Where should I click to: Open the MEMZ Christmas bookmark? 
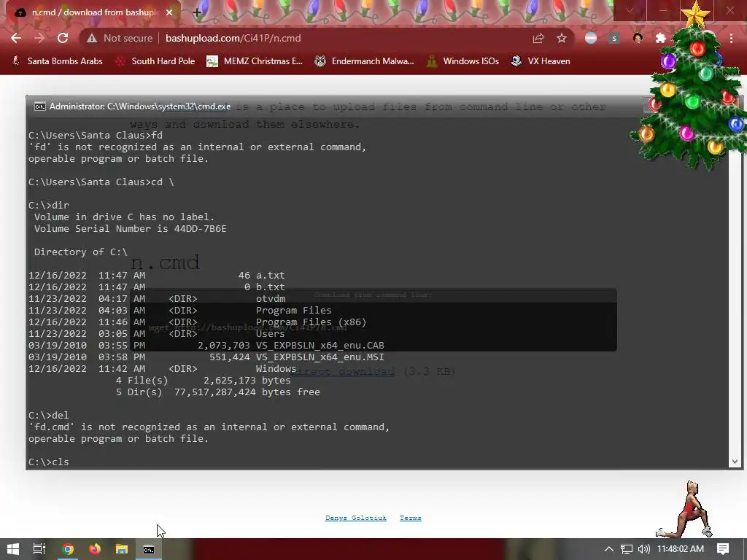tap(255, 61)
